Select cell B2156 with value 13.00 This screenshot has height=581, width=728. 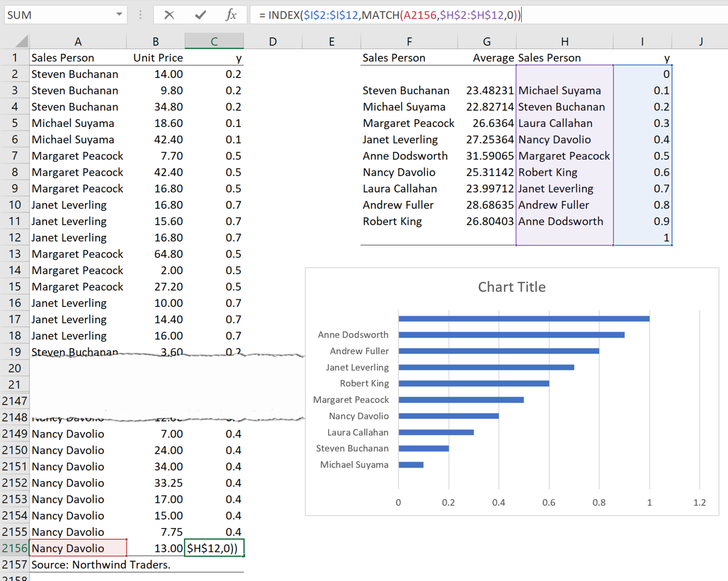(x=155, y=548)
